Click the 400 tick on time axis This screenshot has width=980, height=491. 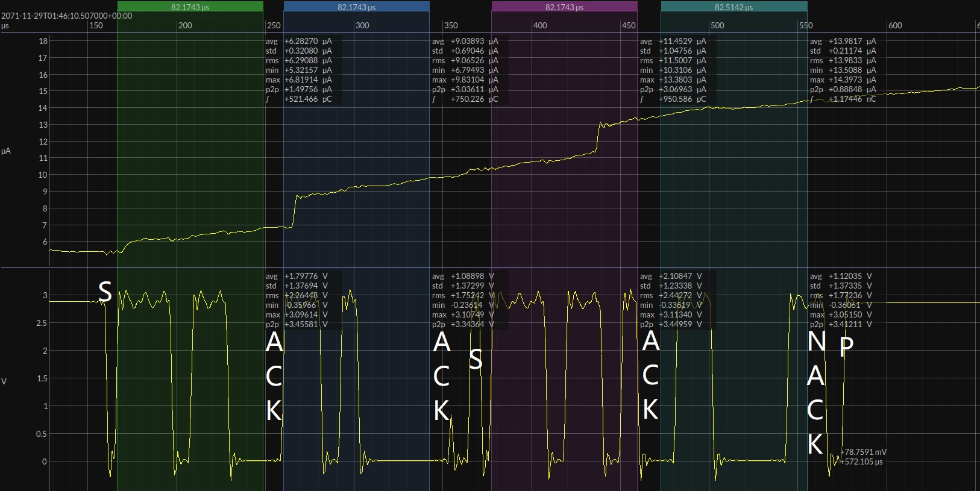click(540, 25)
